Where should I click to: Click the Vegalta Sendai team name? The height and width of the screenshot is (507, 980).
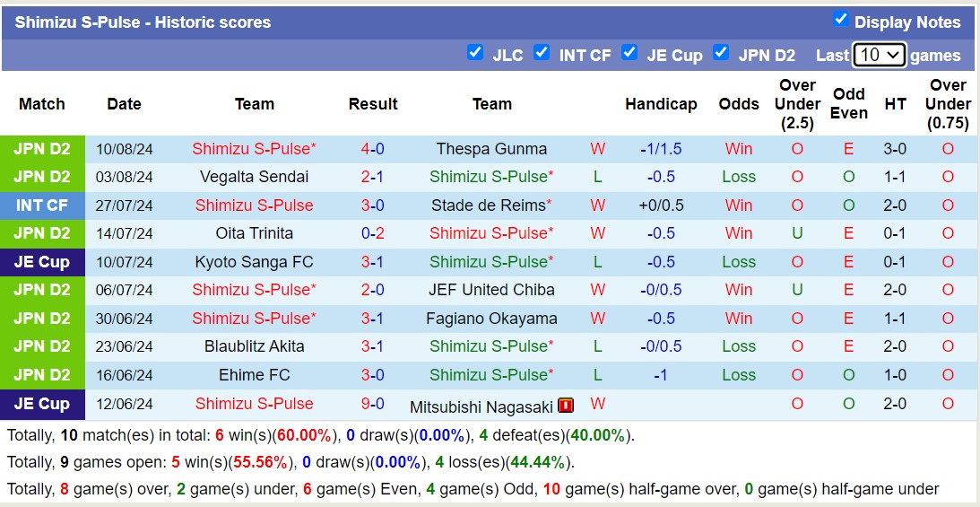(255, 177)
